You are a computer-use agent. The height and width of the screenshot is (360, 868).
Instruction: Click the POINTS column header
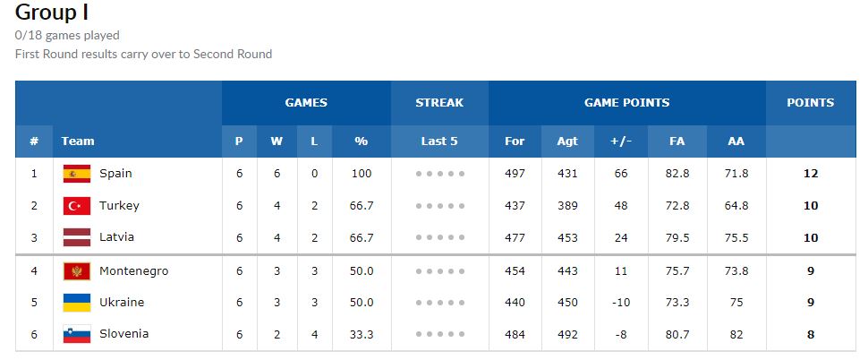tap(810, 103)
